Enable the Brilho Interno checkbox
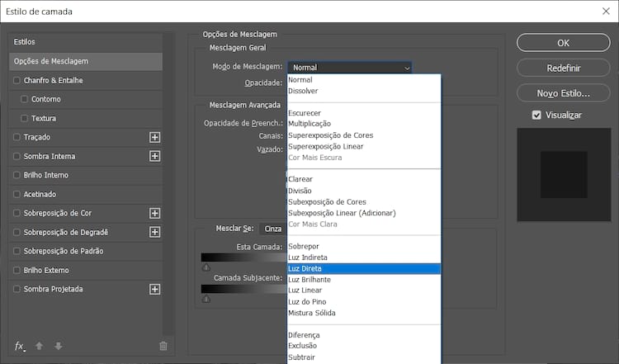Screen dimensions: 619x364 pyautogui.click(x=17, y=175)
